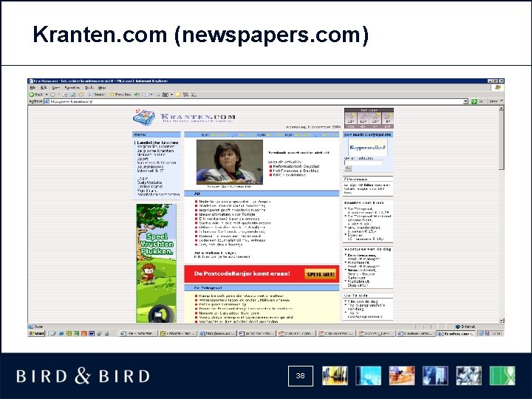This screenshot has width=532, height=399.
Task: Click the Landelijke kranten menu link
Action: click(157, 143)
